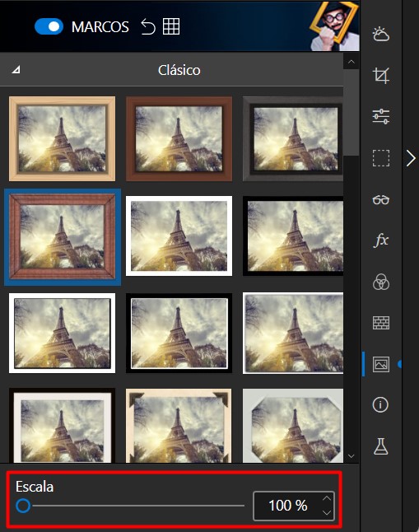Select the white frame with inner black line
The width and height of the screenshot is (419, 532).
[62, 334]
